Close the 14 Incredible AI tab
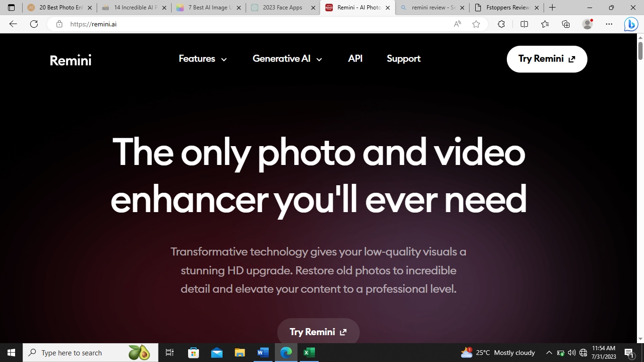Image resolution: width=644 pixels, height=362 pixels. (x=165, y=8)
